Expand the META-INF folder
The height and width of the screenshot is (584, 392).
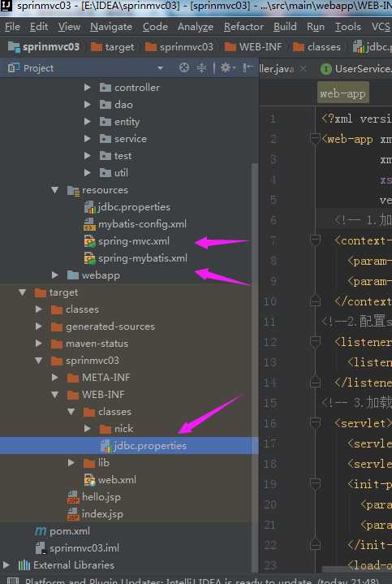pos(54,378)
